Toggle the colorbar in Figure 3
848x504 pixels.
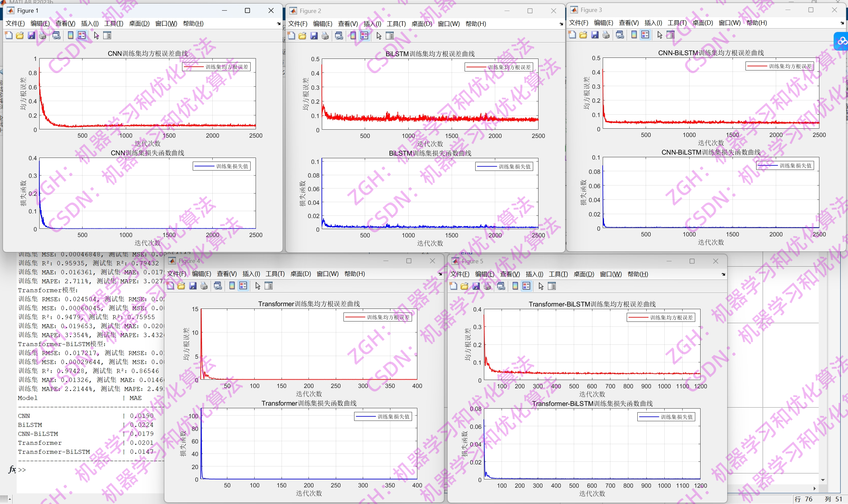(x=634, y=34)
